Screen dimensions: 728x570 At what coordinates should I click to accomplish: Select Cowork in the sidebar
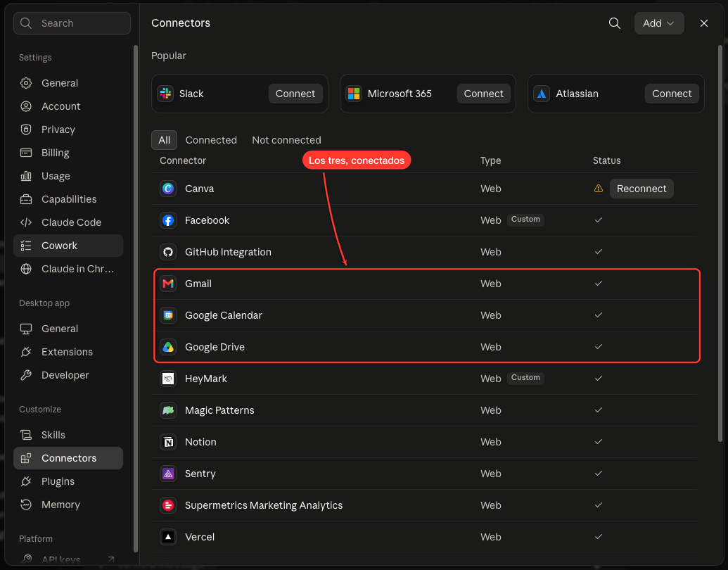68,246
